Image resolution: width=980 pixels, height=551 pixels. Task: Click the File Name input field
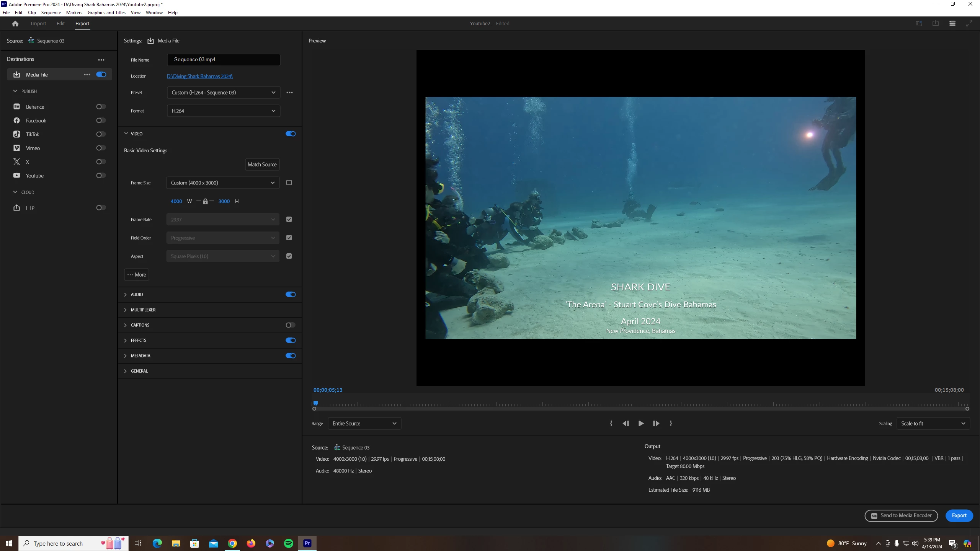[x=224, y=60]
